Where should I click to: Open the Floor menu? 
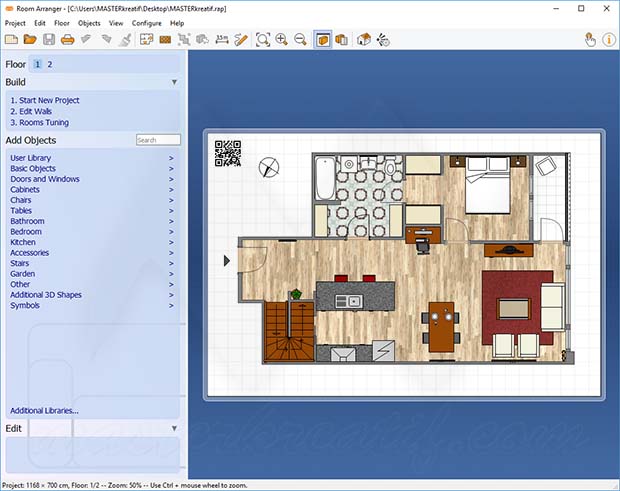[x=62, y=23]
